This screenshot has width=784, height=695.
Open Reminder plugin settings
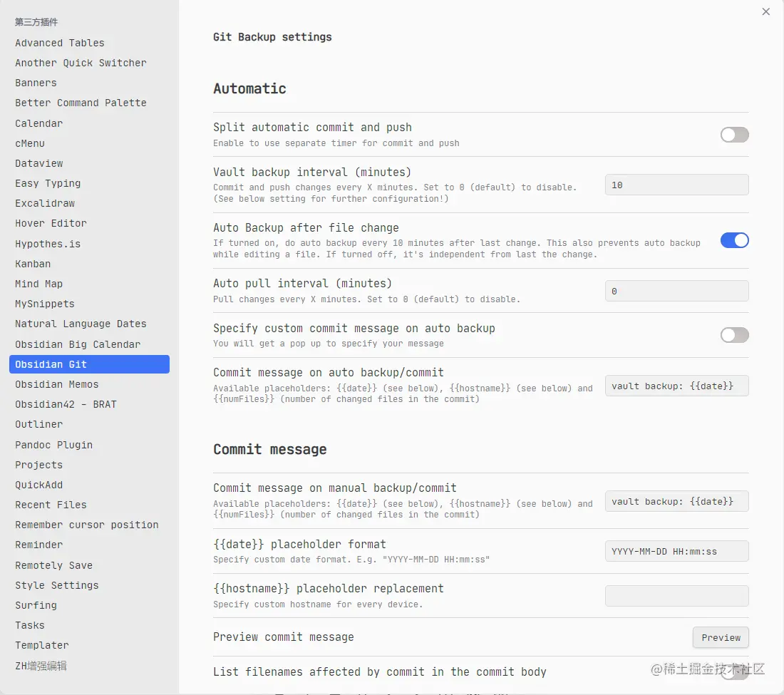pyautogui.click(x=89, y=545)
